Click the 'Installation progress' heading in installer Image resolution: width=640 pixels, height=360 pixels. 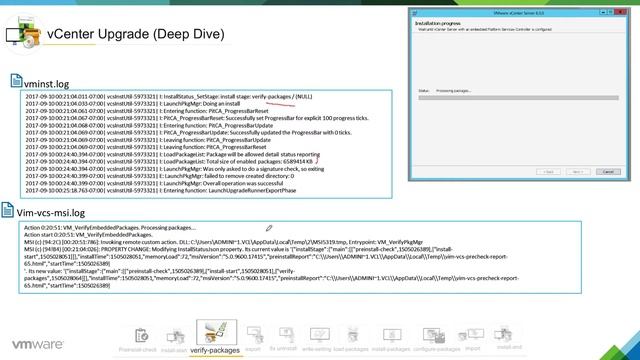click(x=438, y=23)
